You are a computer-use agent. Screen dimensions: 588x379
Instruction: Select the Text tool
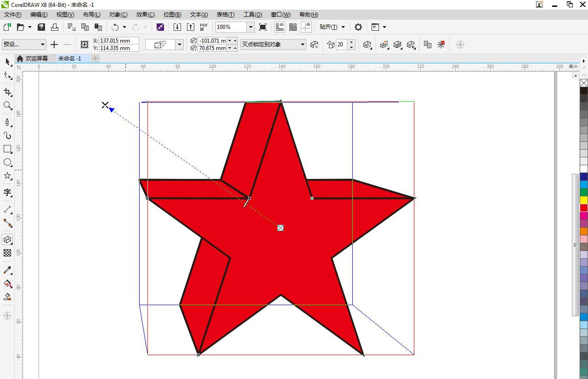click(x=7, y=192)
